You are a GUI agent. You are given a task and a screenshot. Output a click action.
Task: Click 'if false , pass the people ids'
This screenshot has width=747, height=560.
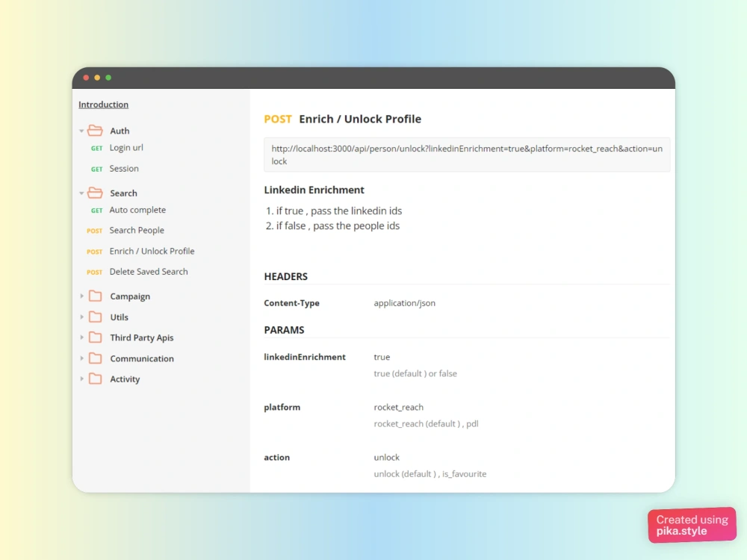[x=338, y=225]
